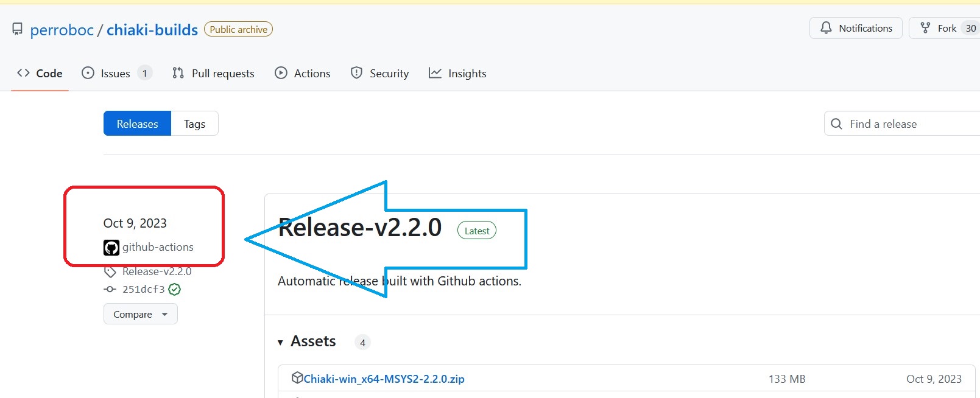Screen dimensions: 980x398
Task: Click the Oct 9, 2023 date in asset row
Action: pyautogui.click(x=934, y=379)
